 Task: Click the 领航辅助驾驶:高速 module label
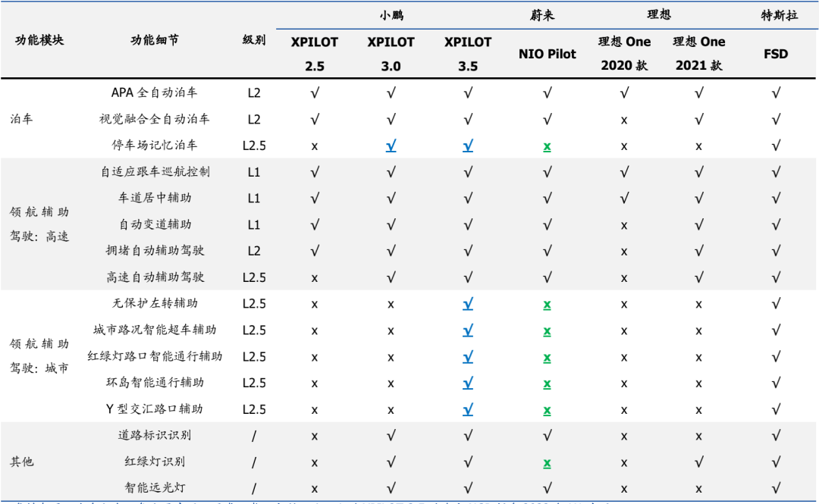39,224
